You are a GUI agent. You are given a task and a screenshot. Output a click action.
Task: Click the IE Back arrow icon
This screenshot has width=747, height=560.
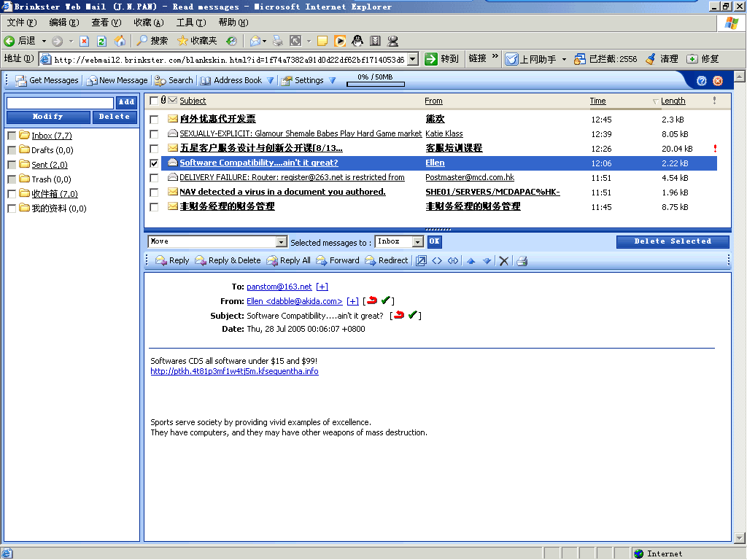pos(9,41)
